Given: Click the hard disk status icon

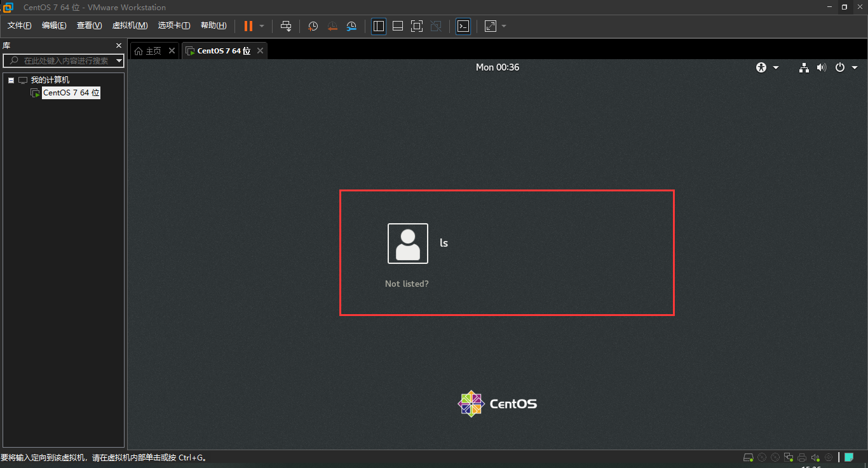Looking at the screenshot, I should [749, 457].
